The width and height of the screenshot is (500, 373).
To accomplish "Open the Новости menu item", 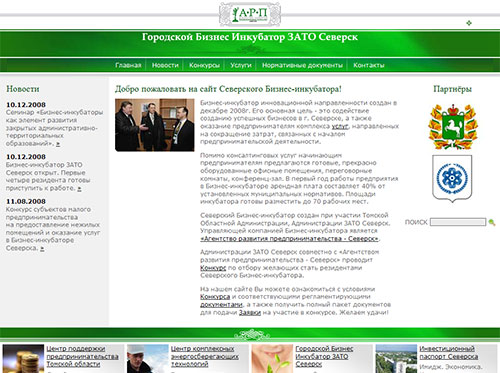I will (x=165, y=65).
